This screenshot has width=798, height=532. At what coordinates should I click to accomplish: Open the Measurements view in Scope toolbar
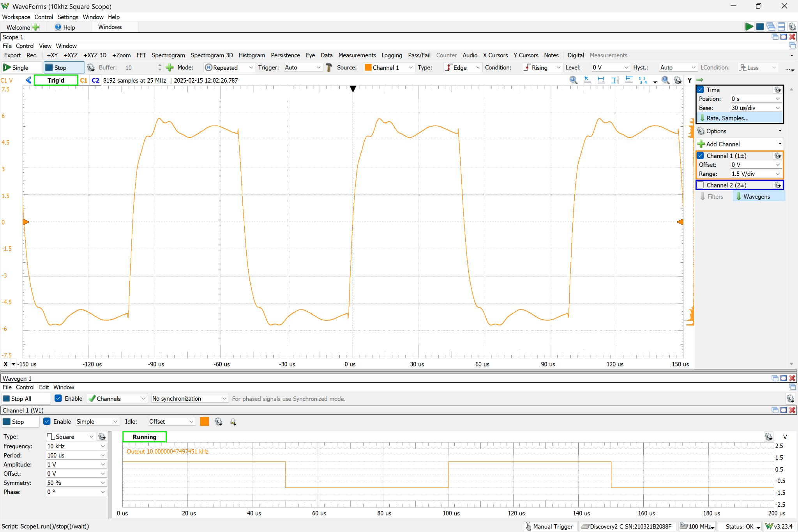357,55
